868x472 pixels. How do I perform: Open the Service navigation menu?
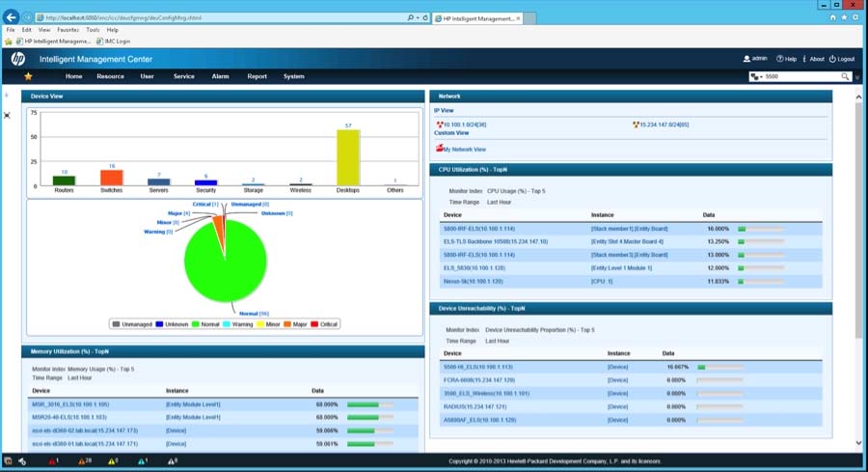184,76
